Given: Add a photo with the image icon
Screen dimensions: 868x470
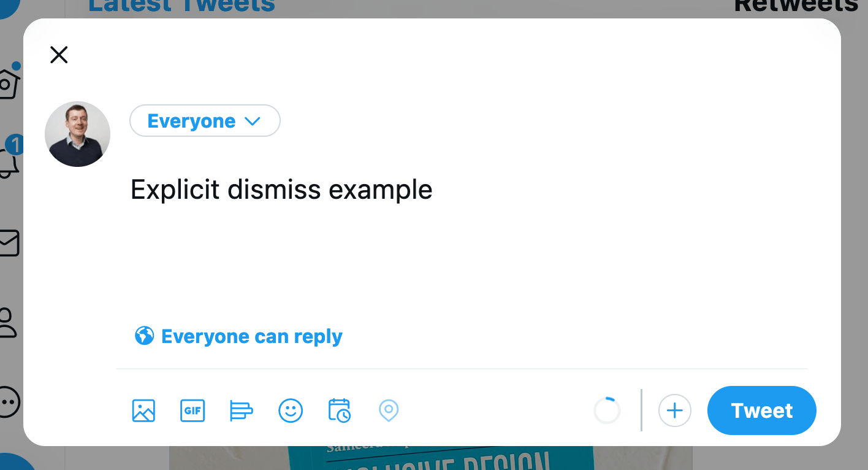Looking at the screenshot, I should pyautogui.click(x=143, y=410).
